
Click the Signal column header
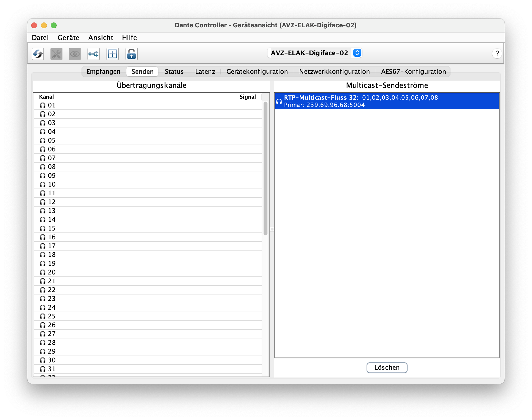pyautogui.click(x=247, y=97)
